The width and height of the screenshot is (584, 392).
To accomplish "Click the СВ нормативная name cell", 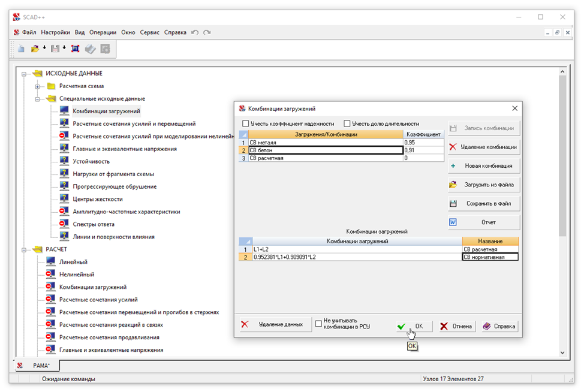I will tap(490, 257).
